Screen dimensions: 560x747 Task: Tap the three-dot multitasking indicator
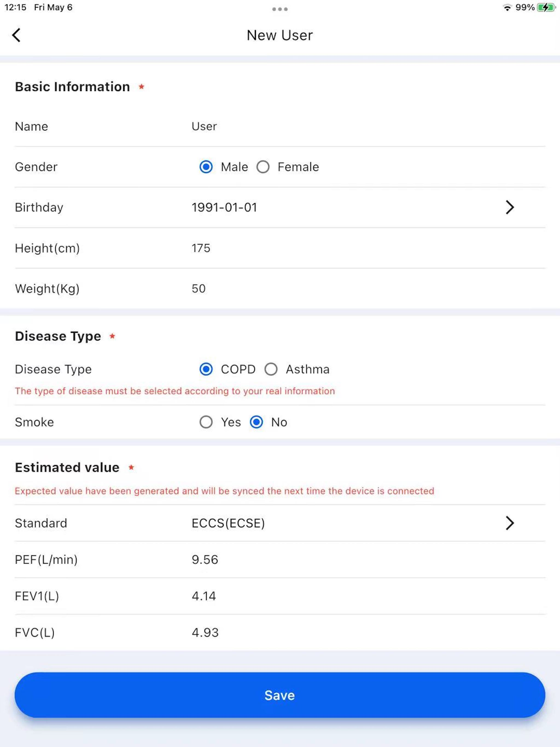pos(280,9)
